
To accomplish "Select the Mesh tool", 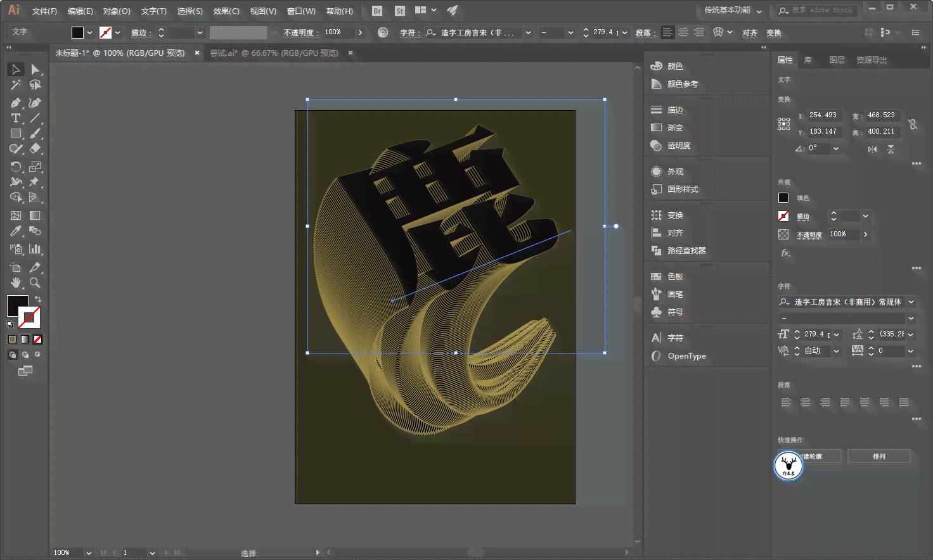I will (x=16, y=215).
